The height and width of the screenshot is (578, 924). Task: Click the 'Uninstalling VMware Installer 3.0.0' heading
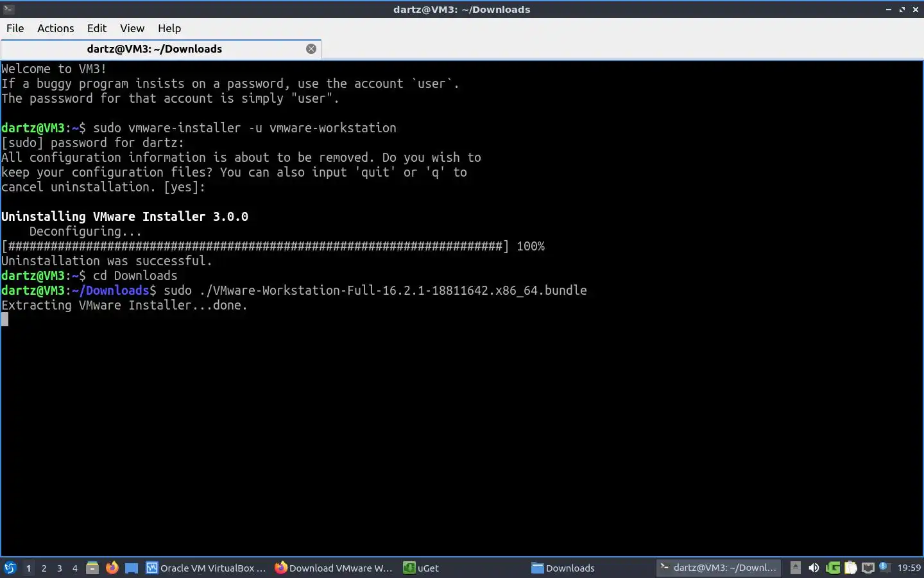click(124, 216)
